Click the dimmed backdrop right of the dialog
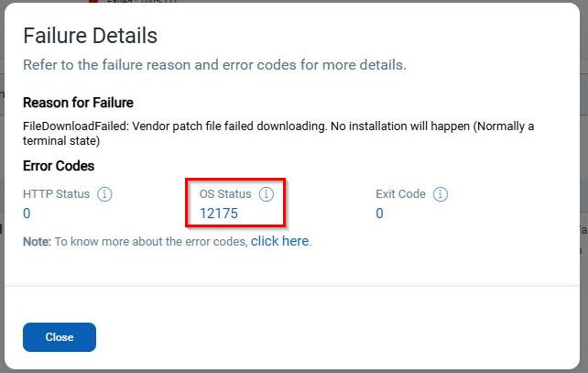Screen dimensions: 588x373 tap(583, 137)
